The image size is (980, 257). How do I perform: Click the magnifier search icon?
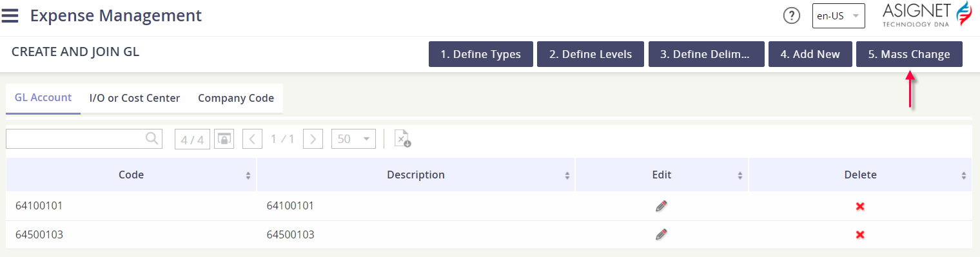(152, 138)
